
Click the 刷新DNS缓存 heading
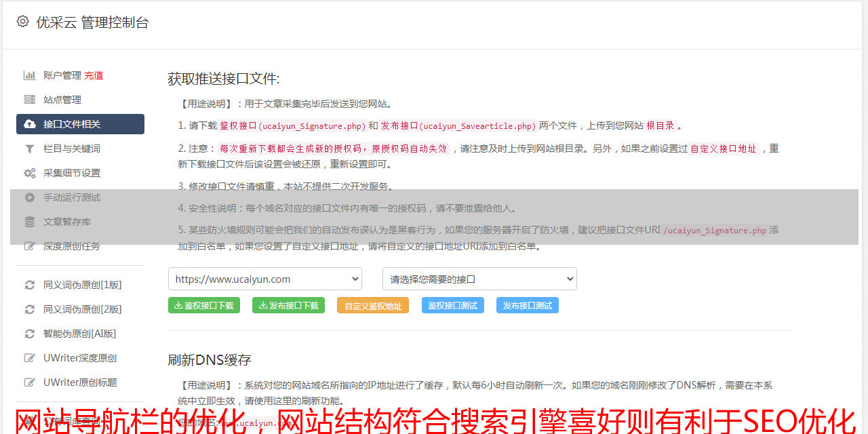pos(210,360)
